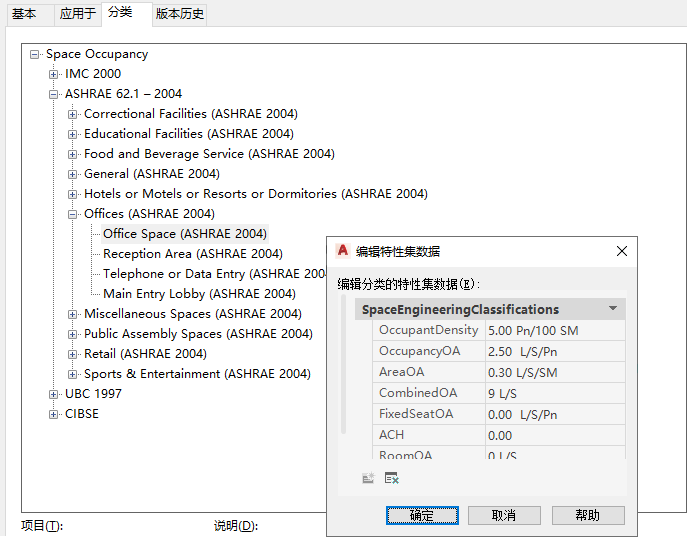Edit the AreaOA value 0.30 L/S/SM
This screenshot has height=556, width=696.
click(x=555, y=372)
